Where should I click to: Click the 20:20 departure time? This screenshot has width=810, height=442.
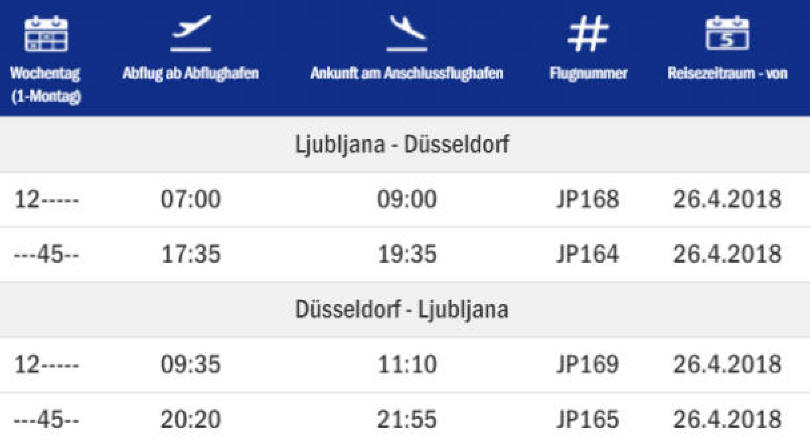coord(191,419)
